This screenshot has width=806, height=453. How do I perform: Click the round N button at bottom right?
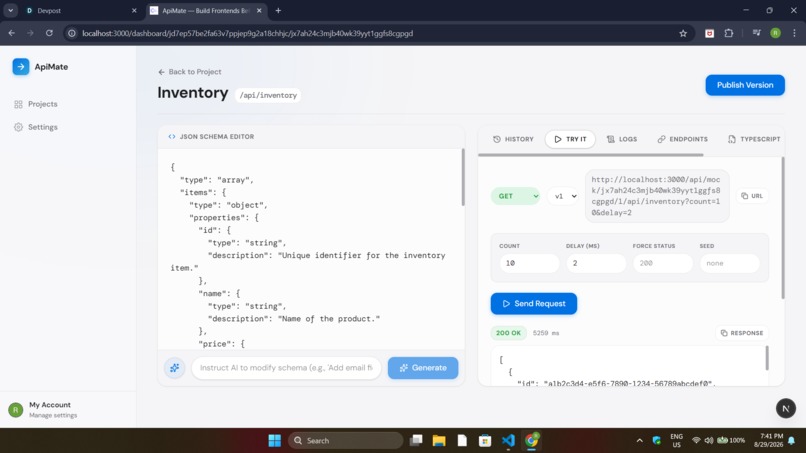point(785,408)
